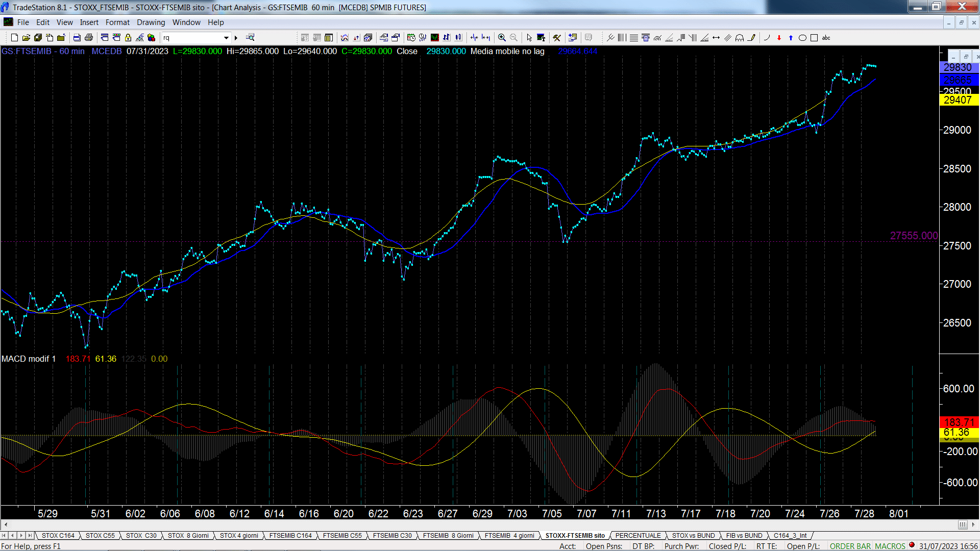Click the horizontal scrollbar thumb grip
Viewport: 980px width, 551px height.
click(x=963, y=524)
